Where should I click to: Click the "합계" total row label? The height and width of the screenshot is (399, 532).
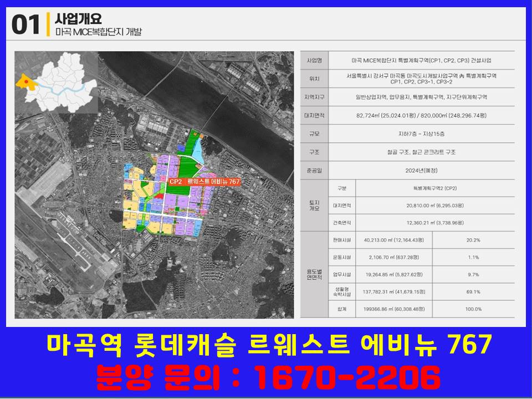pyautogui.click(x=342, y=309)
